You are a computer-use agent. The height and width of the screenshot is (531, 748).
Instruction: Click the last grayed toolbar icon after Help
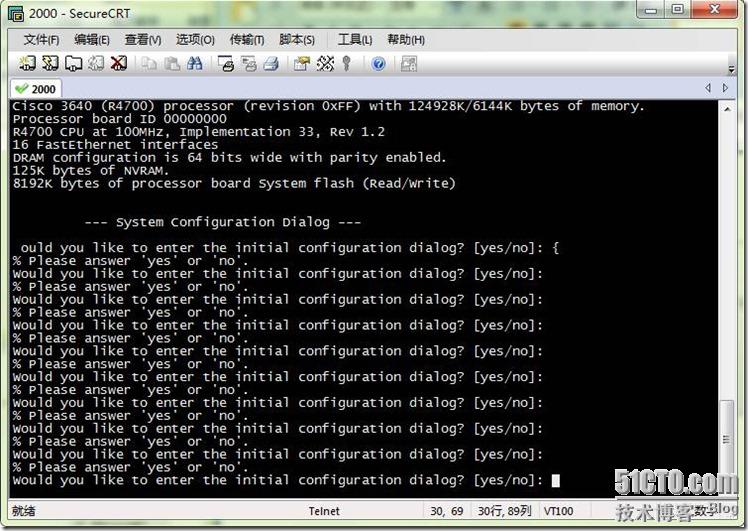(409, 63)
